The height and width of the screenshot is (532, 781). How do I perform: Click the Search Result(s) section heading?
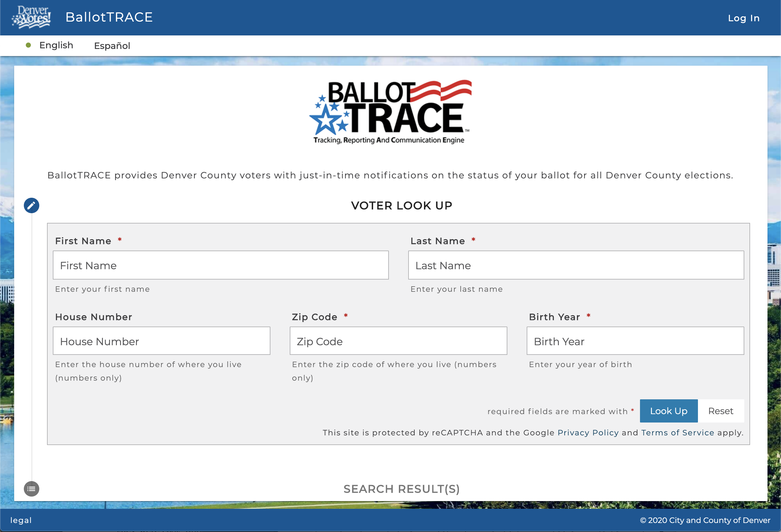pyautogui.click(x=401, y=489)
